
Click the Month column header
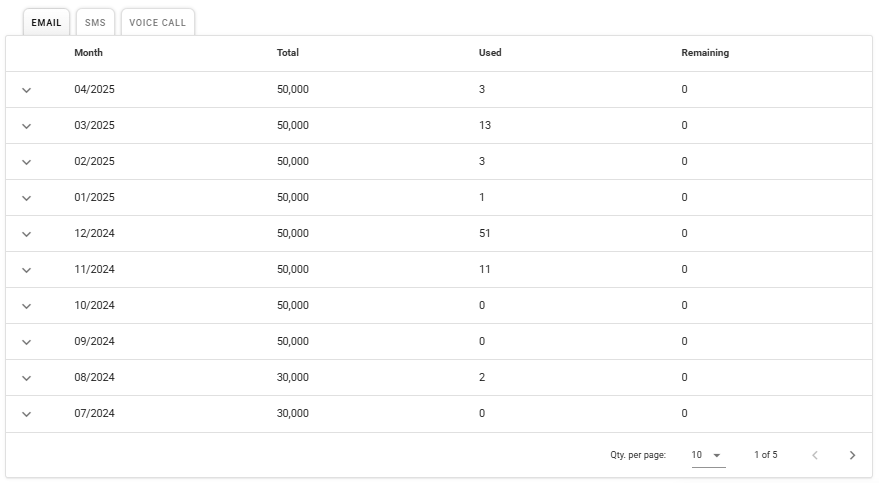coord(88,53)
